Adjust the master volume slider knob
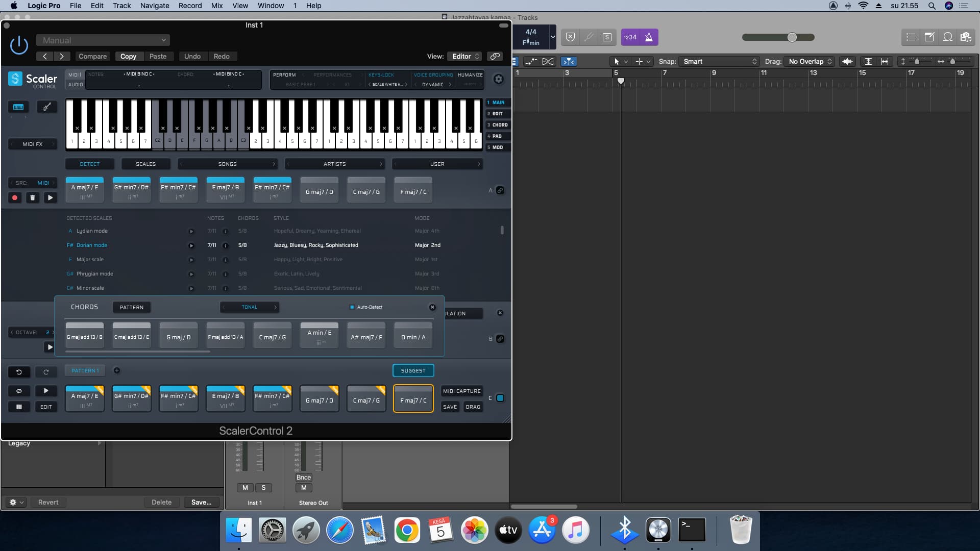The height and width of the screenshot is (551, 980). tap(792, 37)
